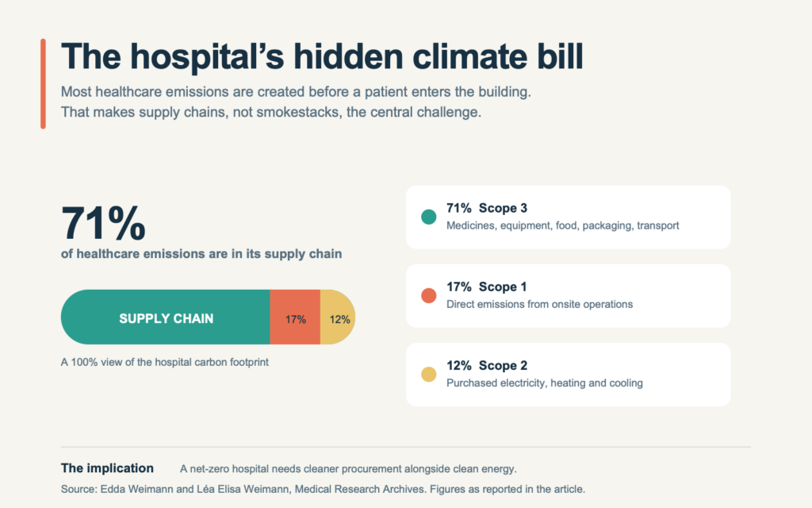Open the '17% Scope 1' card
The height and width of the screenshot is (508, 812).
pyautogui.click(x=568, y=296)
